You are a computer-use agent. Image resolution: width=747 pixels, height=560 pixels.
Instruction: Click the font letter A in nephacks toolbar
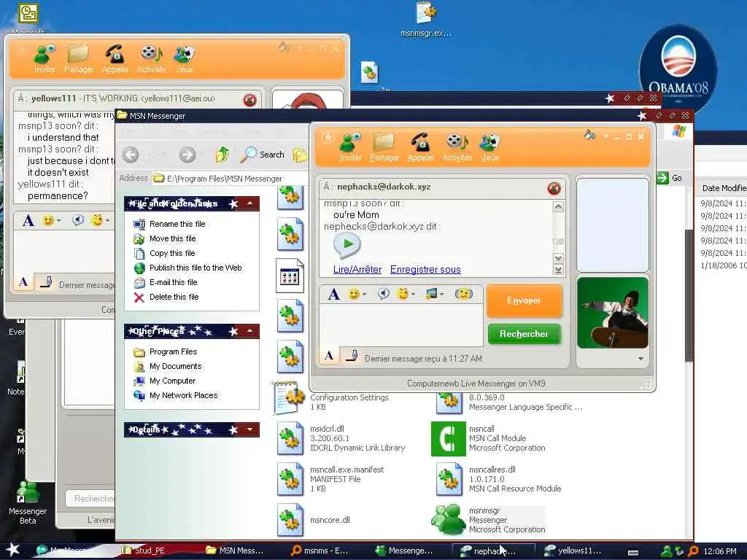pyautogui.click(x=334, y=295)
